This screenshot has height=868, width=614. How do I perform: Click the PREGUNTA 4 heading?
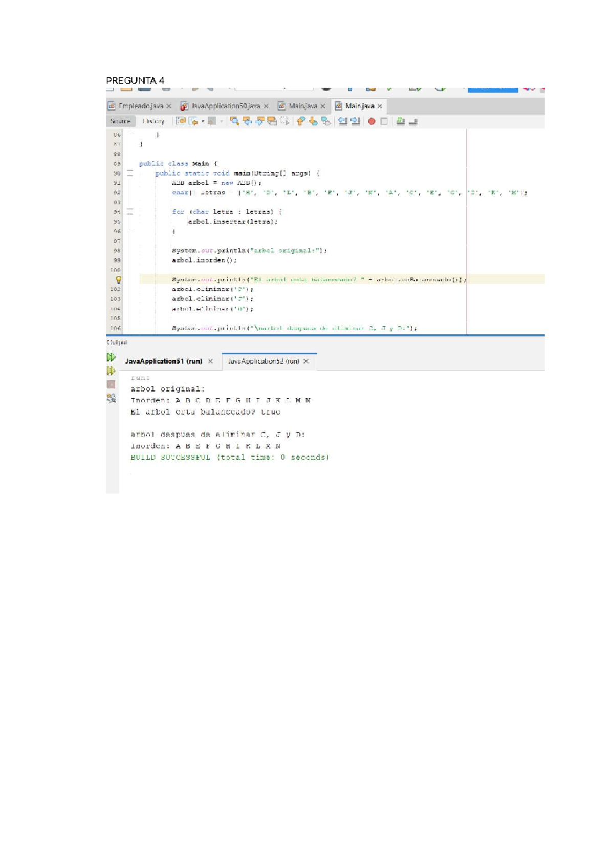(x=135, y=80)
